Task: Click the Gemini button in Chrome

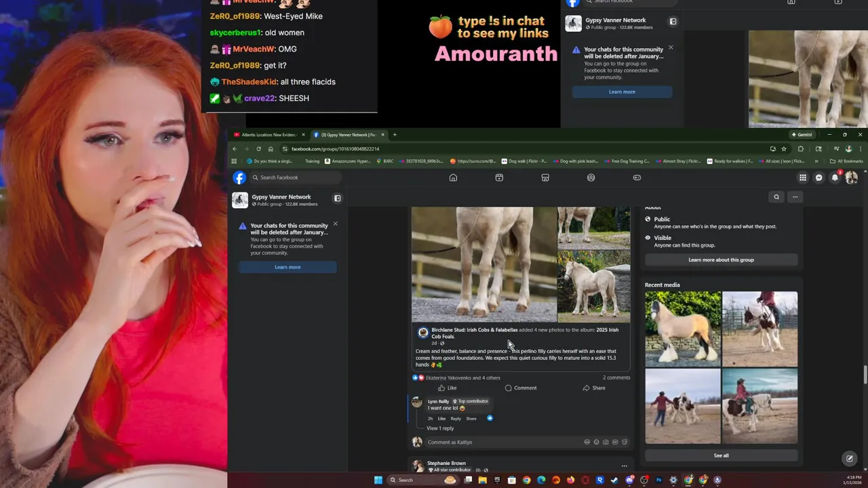Action: 802,135
